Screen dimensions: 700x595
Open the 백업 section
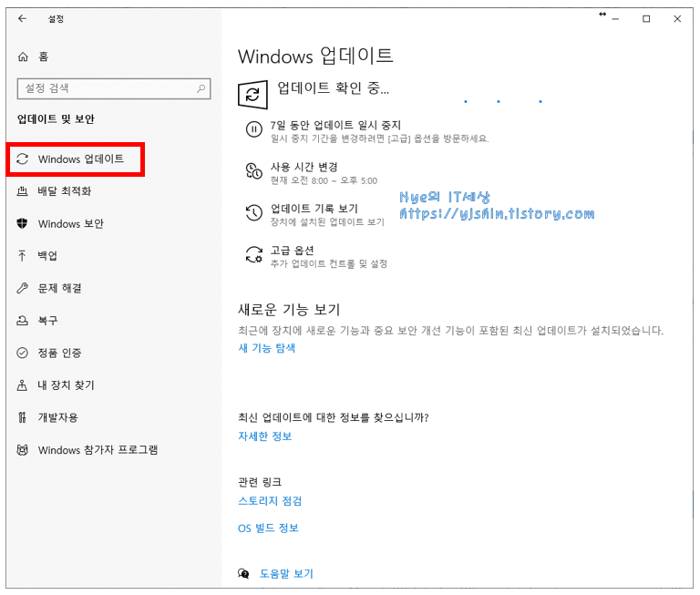(47, 256)
